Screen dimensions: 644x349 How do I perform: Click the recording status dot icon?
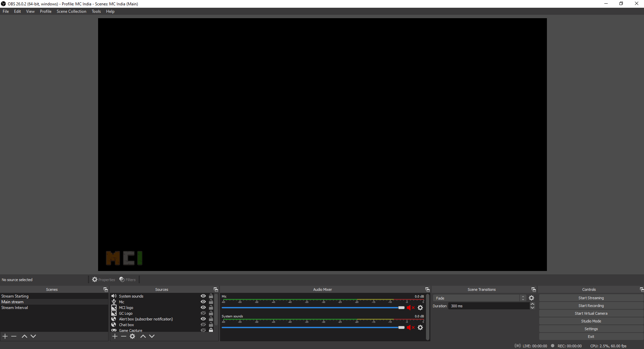click(553, 346)
